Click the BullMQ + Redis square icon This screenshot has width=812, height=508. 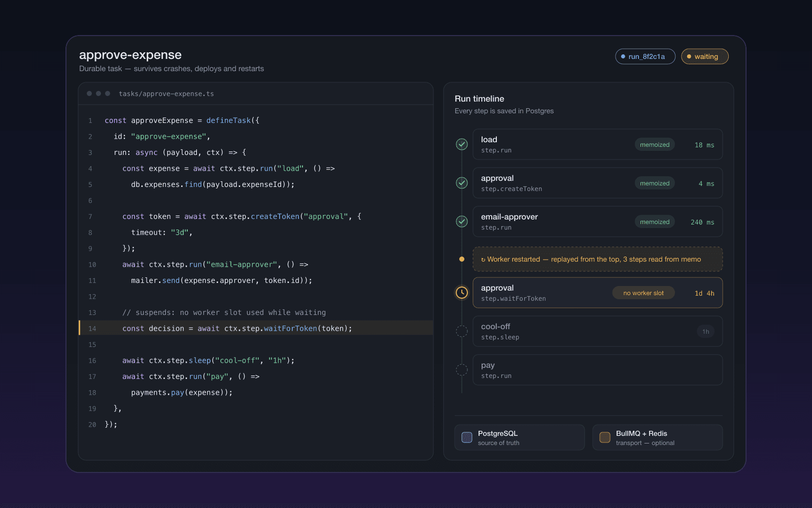click(x=605, y=437)
